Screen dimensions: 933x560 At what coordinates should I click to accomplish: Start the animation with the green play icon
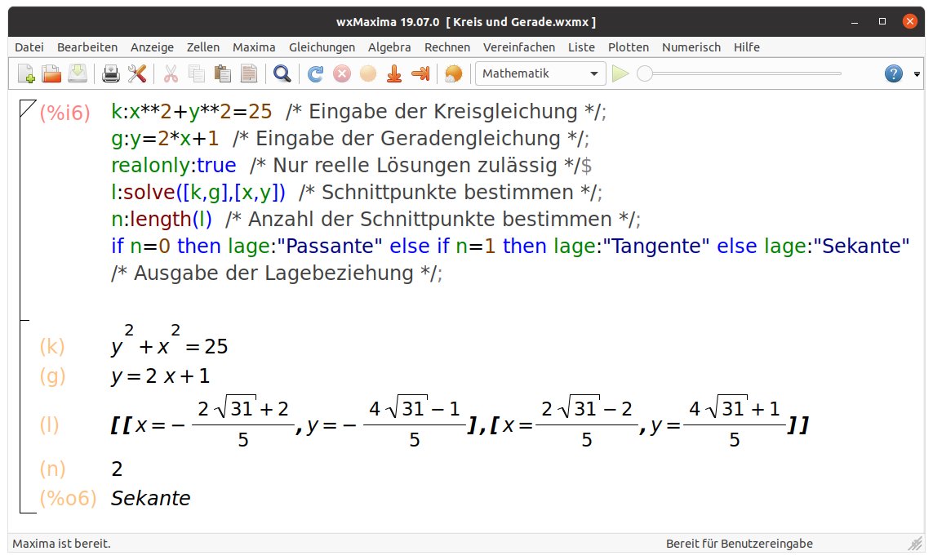(620, 73)
